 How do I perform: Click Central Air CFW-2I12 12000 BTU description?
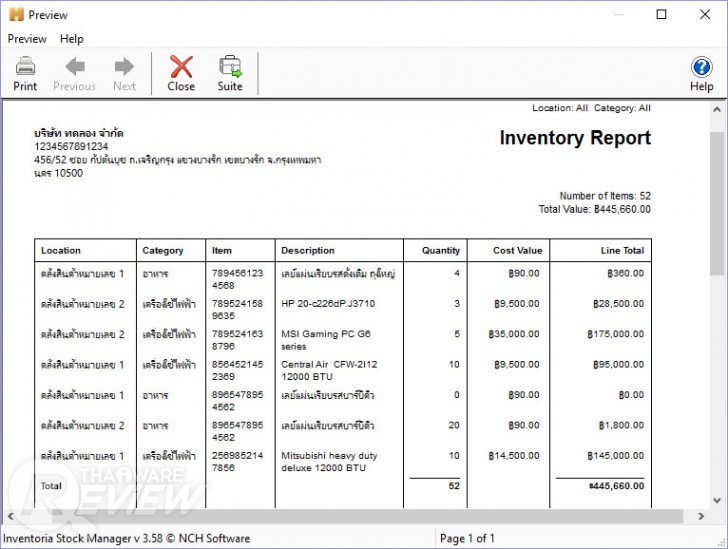pyautogui.click(x=329, y=370)
